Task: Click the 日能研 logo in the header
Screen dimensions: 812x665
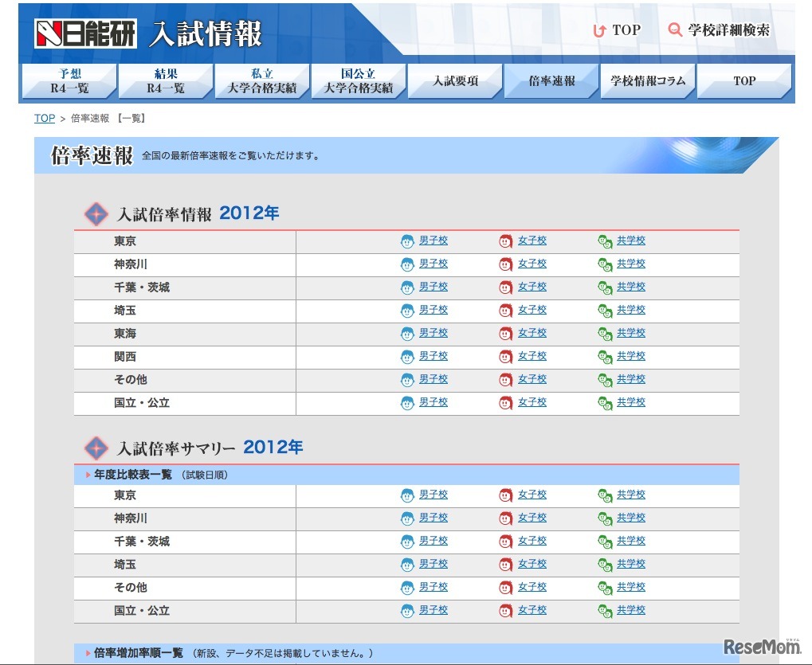Action: coord(85,33)
